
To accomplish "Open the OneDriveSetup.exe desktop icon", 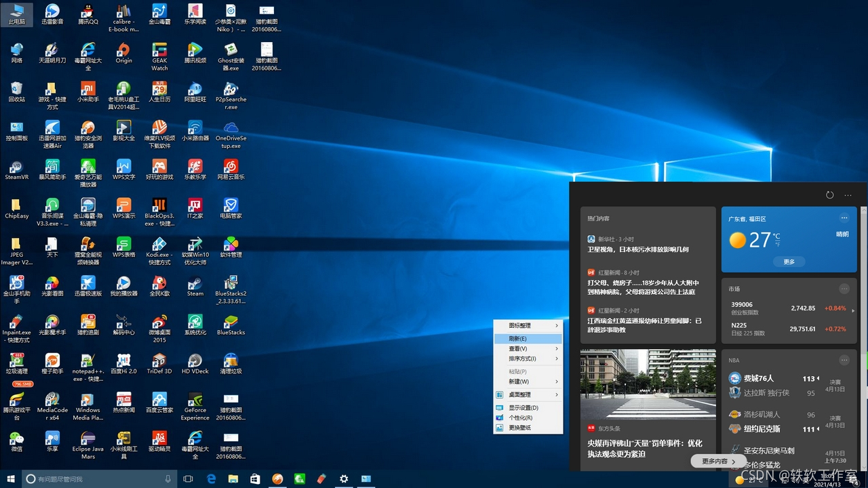I will pyautogui.click(x=231, y=134).
